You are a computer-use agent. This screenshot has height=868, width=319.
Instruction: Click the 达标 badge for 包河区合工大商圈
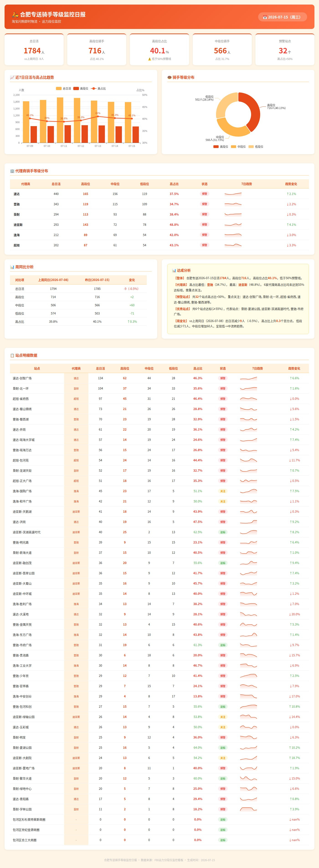click(x=223, y=840)
